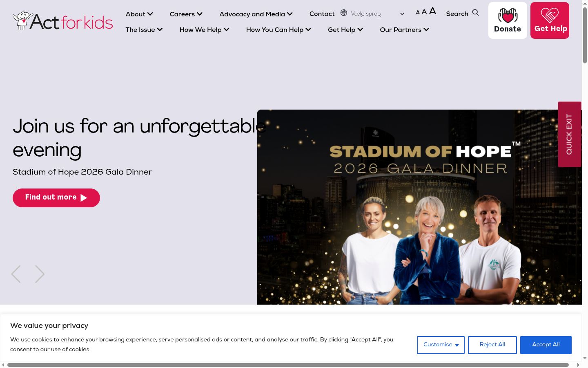Click Reject All cookies
The height and width of the screenshot is (368, 588).
(x=492, y=345)
